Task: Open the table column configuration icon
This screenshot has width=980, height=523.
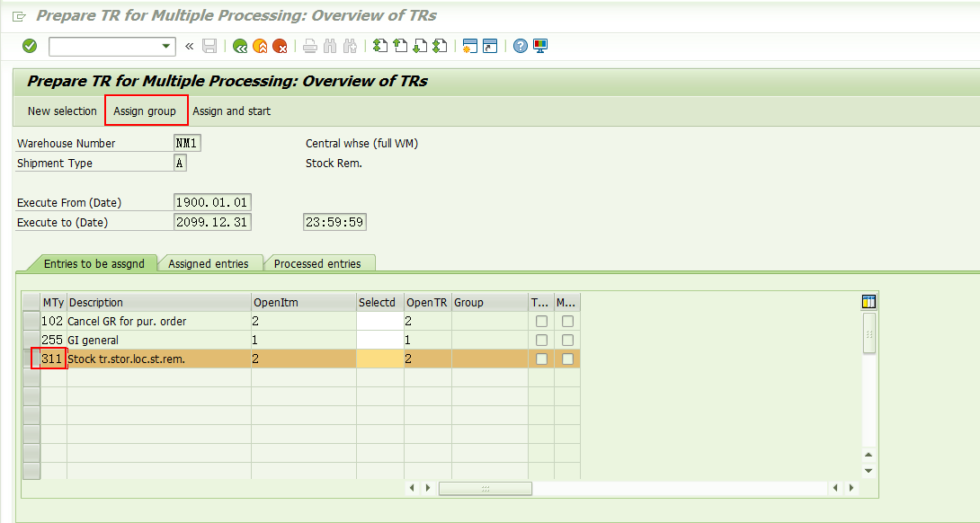Action: tap(869, 302)
